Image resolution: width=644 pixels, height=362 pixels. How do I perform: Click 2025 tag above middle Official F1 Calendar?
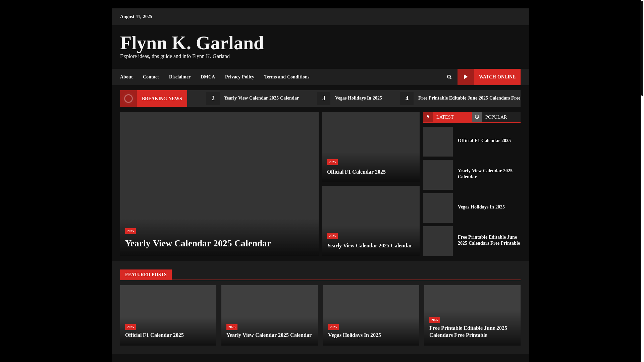coord(332,162)
